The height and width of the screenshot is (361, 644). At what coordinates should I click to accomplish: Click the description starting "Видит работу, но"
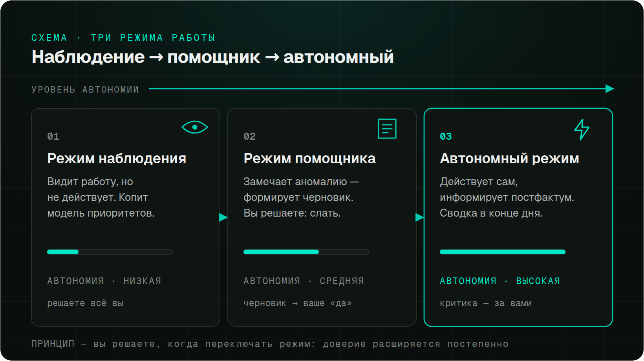[101, 197]
